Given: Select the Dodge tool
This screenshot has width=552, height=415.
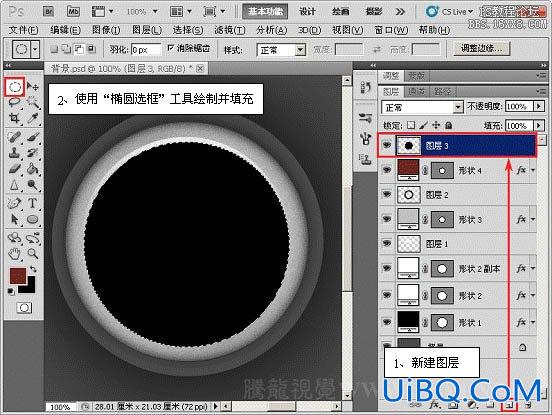Looking at the screenshot, I should pyautogui.click(x=33, y=185).
